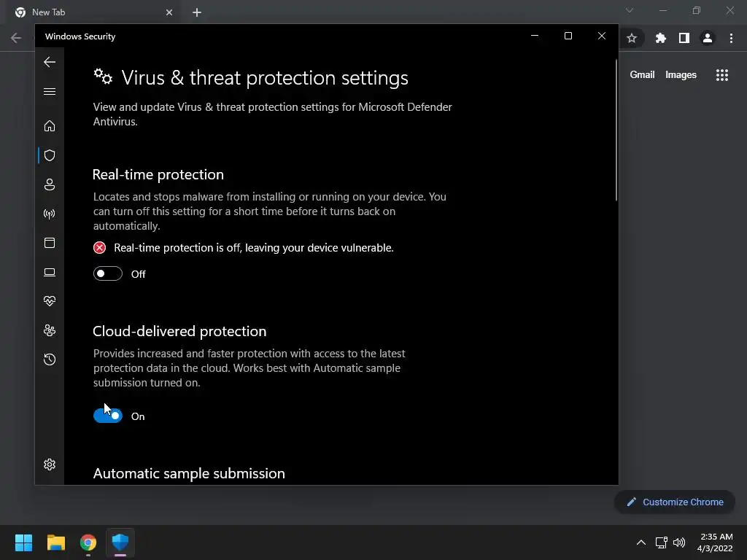
Task: Open Chrome Extensions puzzle icon
Action: point(660,38)
